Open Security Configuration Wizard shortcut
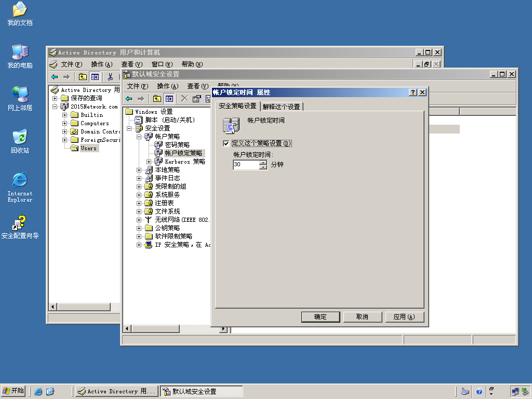This screenshot has width=532, height=399. 20,227
